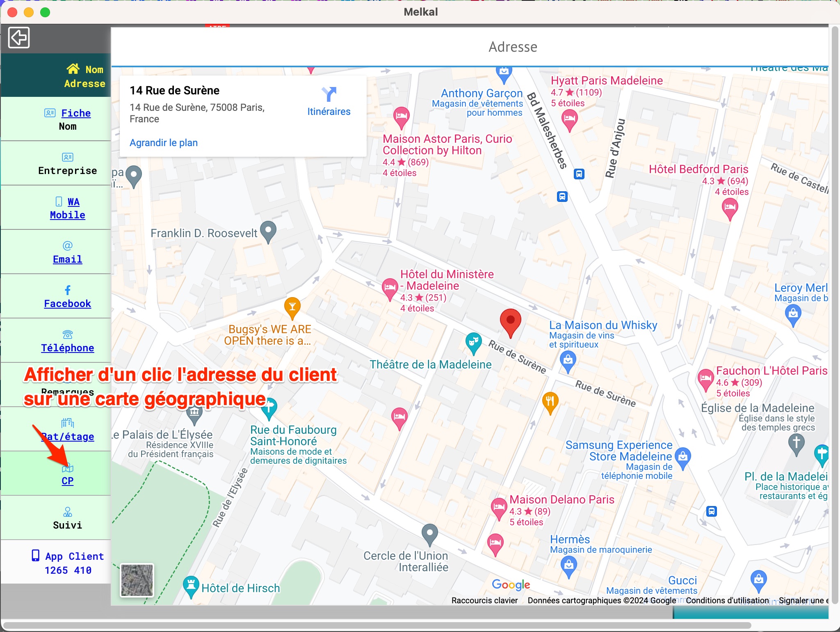Click the App Client phone icon

coord(36,555)
